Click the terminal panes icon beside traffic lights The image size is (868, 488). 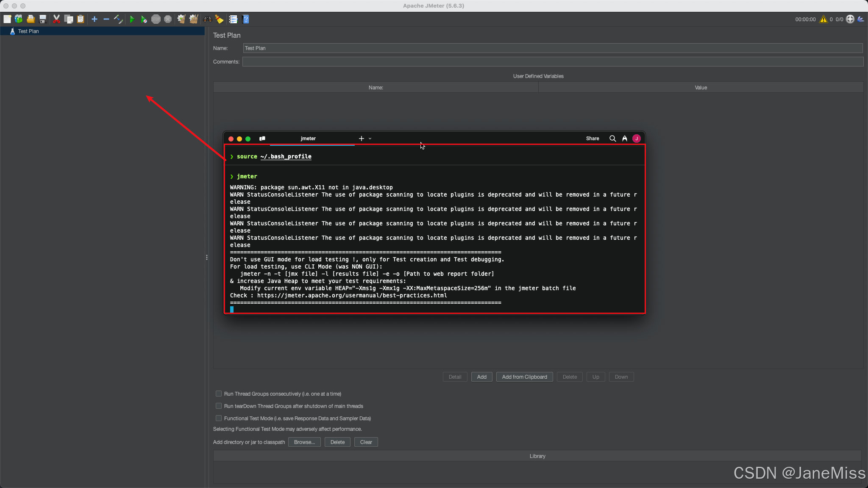[x=262, y=139]
